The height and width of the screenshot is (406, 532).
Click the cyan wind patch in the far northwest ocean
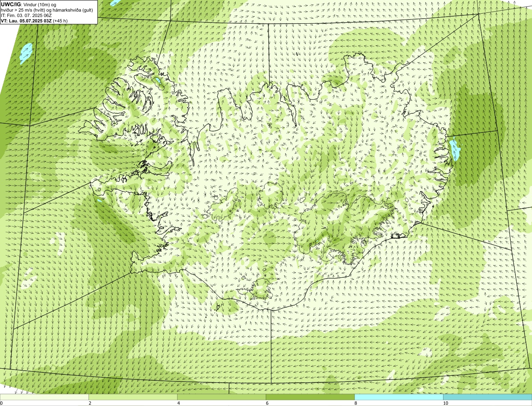pos(26,53)
